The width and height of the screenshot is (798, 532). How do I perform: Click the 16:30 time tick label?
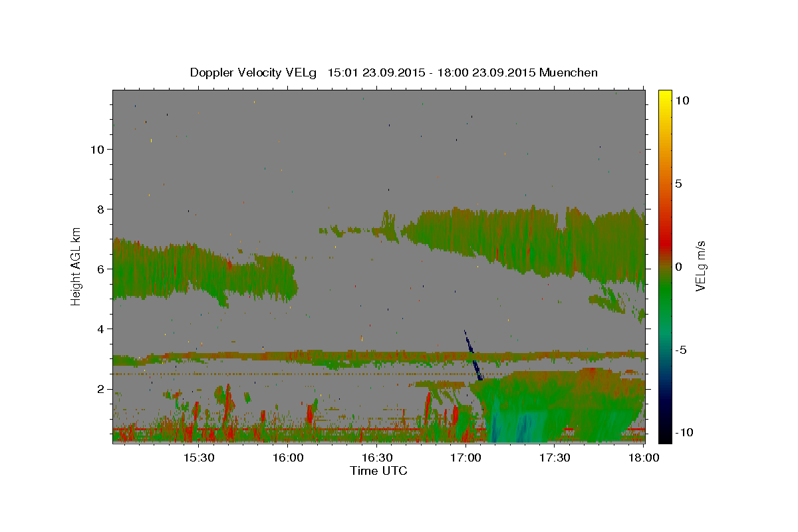point(377,458)
